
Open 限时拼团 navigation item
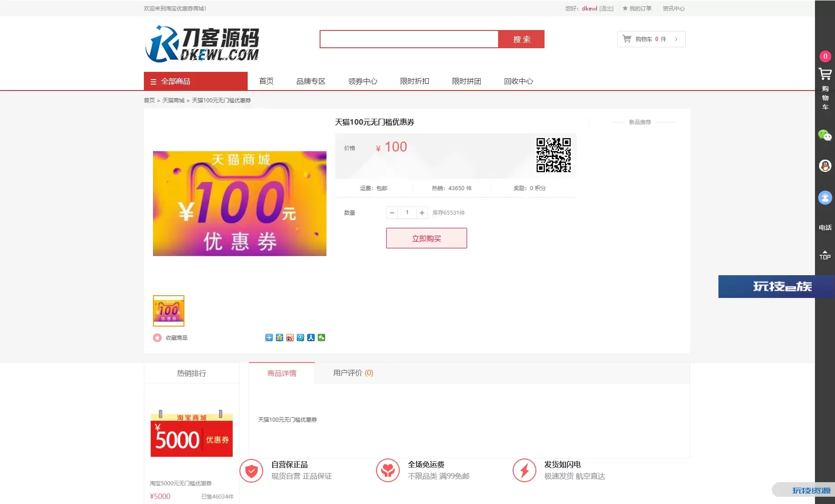click(467, 81)
